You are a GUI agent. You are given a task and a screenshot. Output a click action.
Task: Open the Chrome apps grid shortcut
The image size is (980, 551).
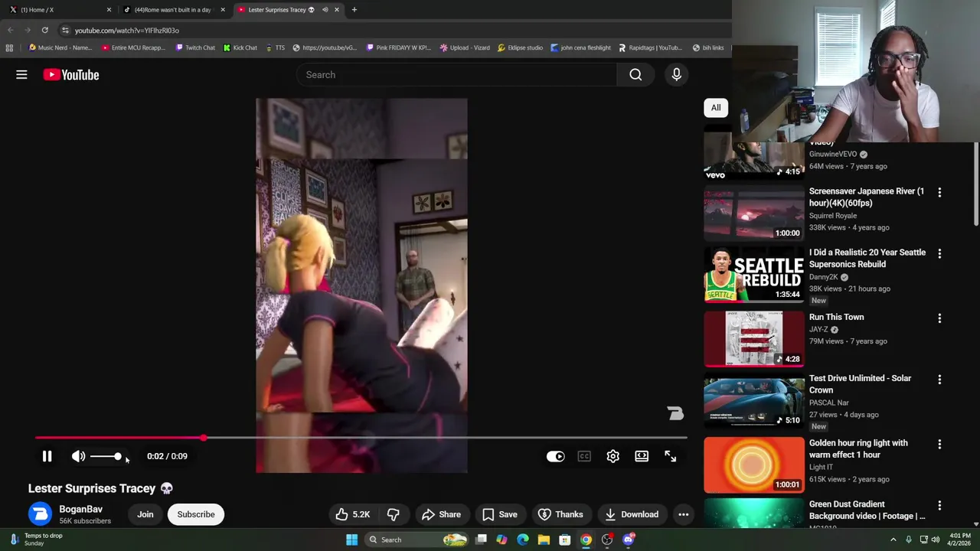tap(9, 47)
